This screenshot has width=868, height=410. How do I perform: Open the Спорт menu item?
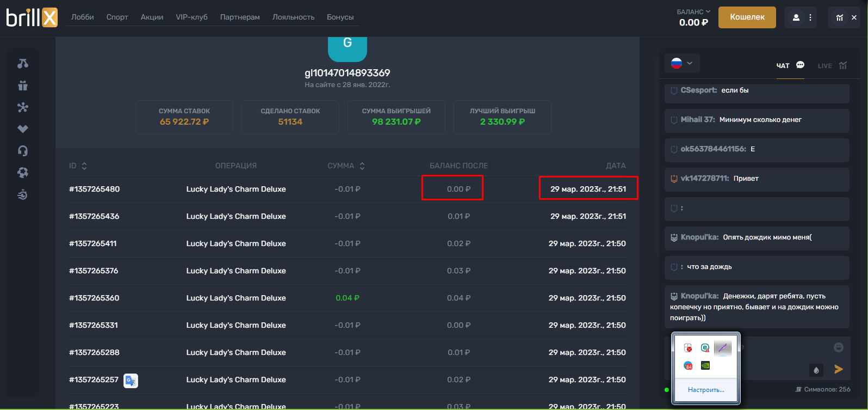point(117,17)
